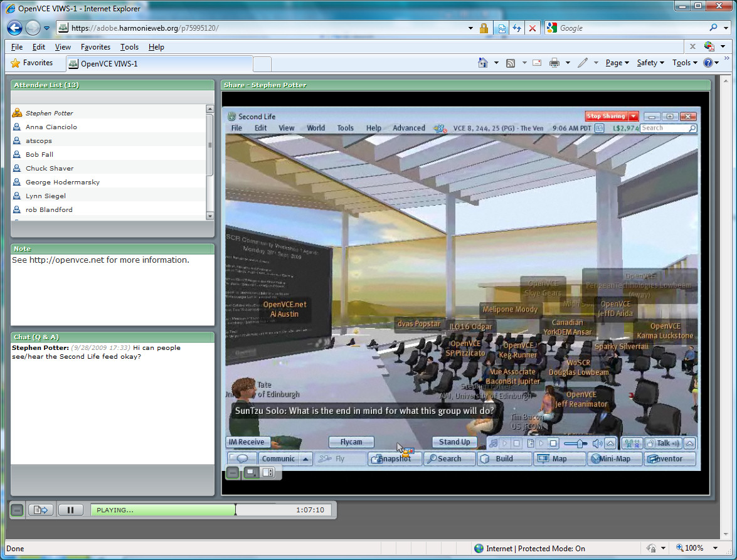The image size is (737, 560).
Task: Open the address bar history dropdown
Action: point(470,28)
